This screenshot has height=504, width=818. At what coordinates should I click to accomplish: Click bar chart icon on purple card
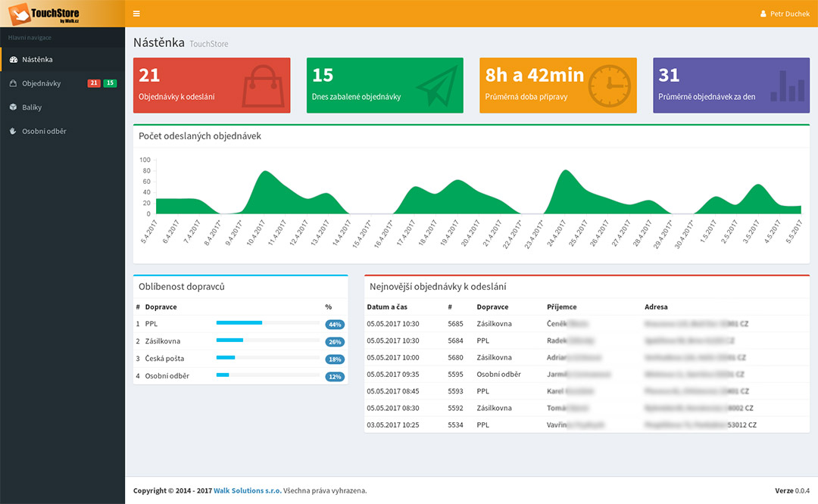click(787, 86)
